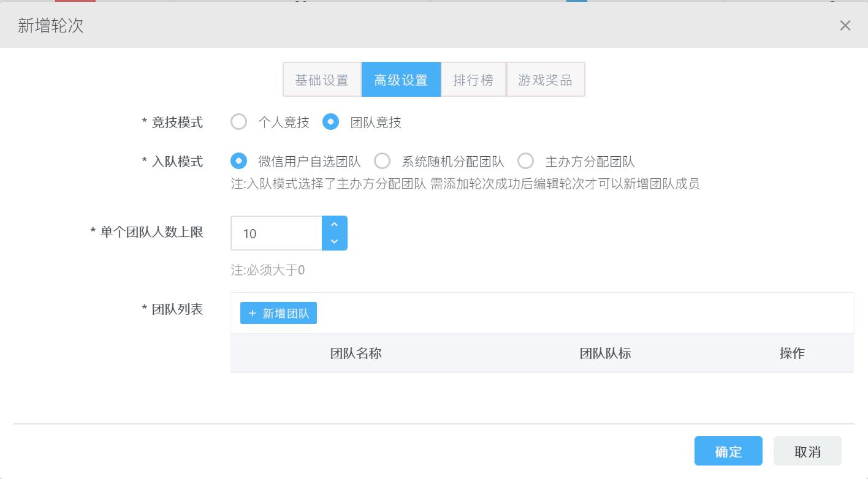Go to the 排行榜 tab
Image resolution: width=868 pixels, height=479 pixels.
(473, 80)
